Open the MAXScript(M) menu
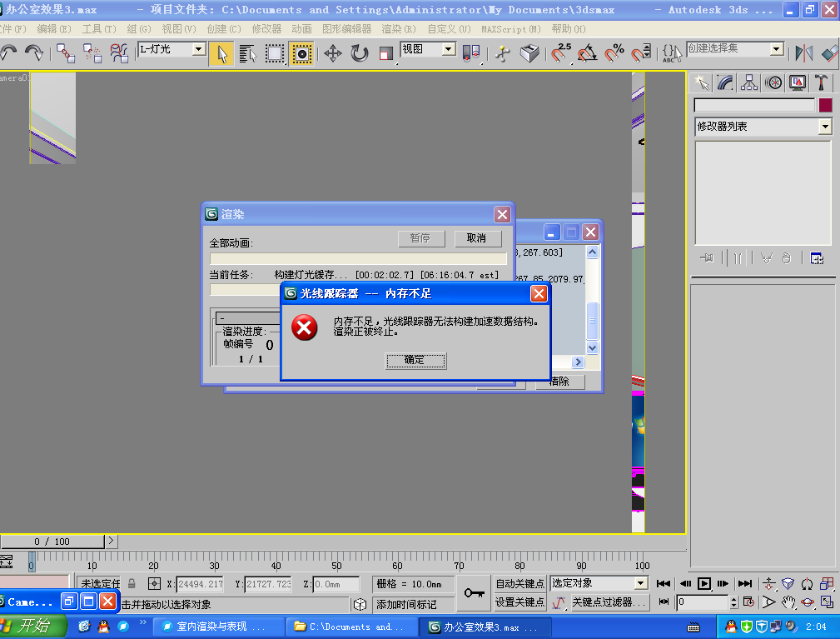Screen dimensions: 840x639 coord(511,29)
